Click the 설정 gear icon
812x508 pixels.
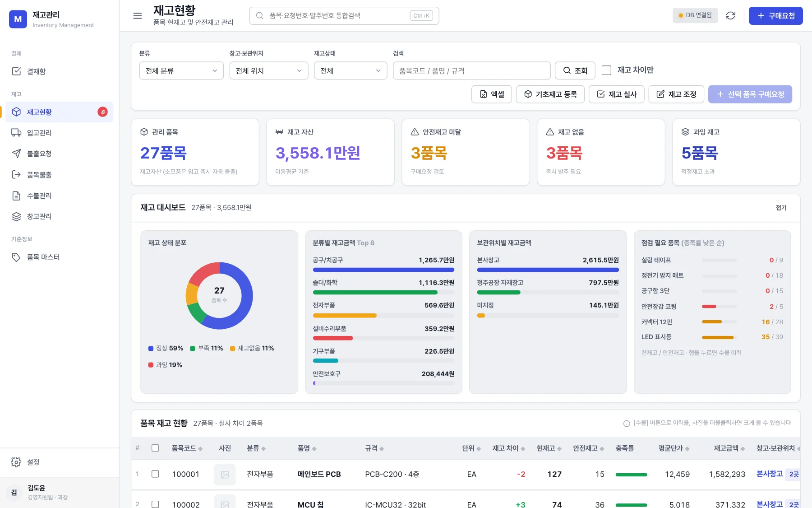[x=16, y=462]
